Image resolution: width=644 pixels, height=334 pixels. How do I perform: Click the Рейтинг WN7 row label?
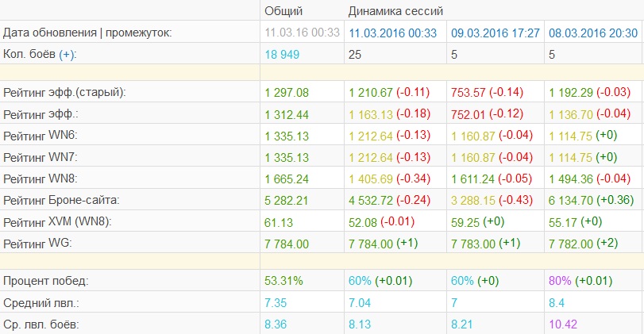(40, 158)
